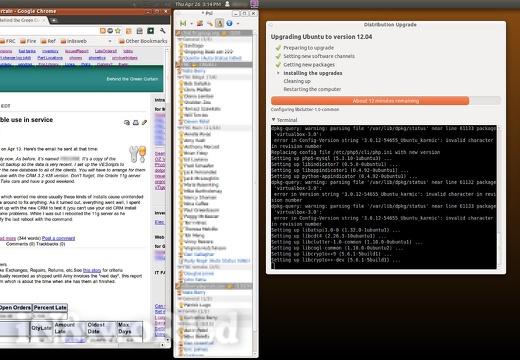Click the Psi roster vertical scrollbar

pyautogui.click(x=255, y=183)
